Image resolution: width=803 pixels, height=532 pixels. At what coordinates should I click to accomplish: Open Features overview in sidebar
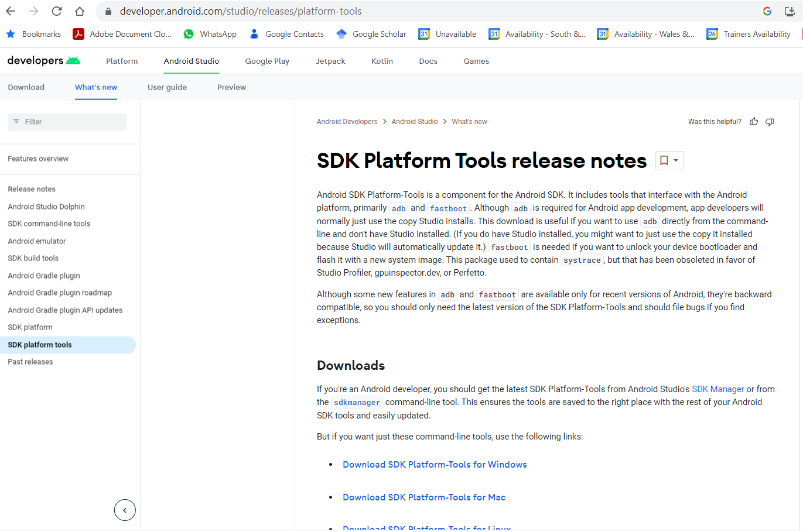[38, 159]
